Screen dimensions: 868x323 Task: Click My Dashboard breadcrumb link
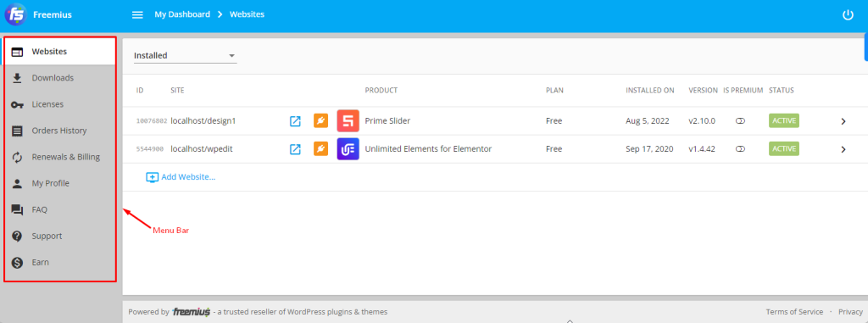tap(182, 14)
